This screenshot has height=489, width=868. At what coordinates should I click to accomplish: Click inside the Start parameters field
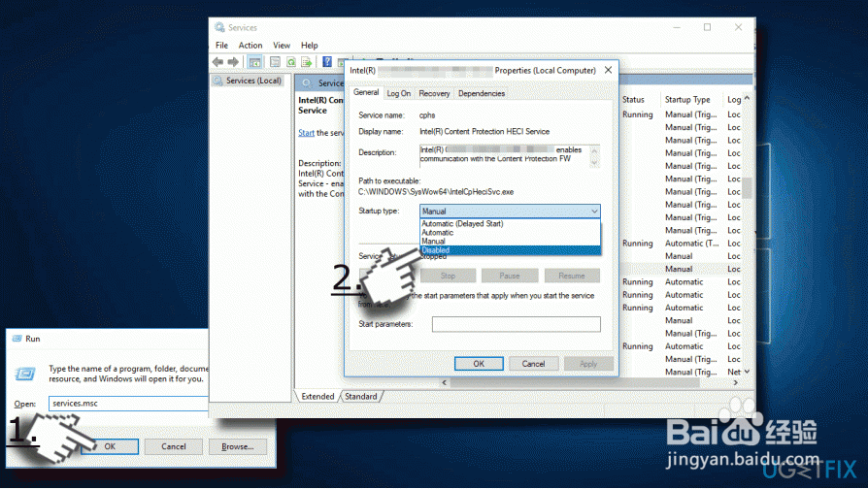tap(516, 324)
